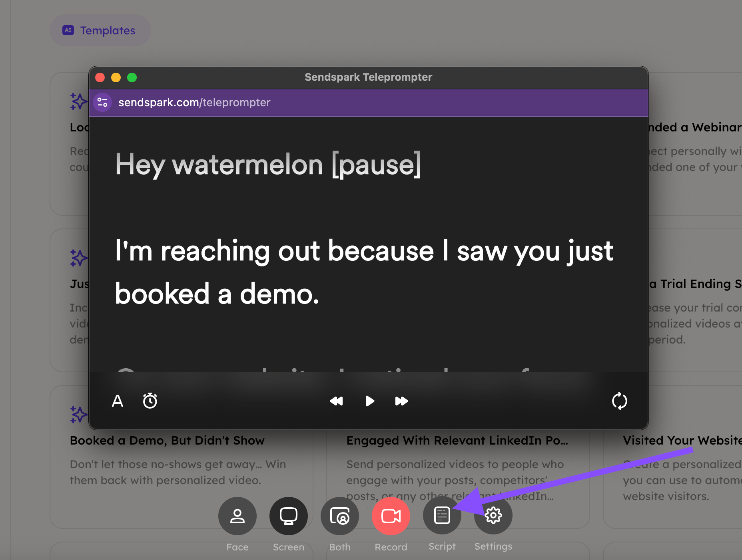Start recording with the red Record button
Screen dimensions: 742x560
pyautogui.click(x=391, y=516)
